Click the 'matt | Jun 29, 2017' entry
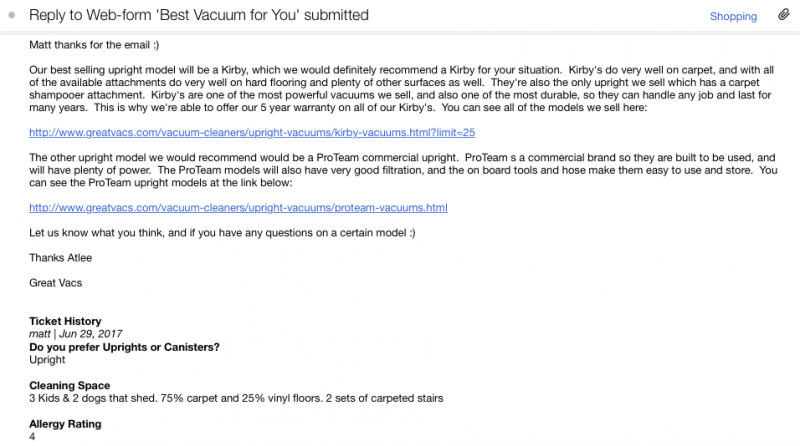This screenshot has width=800, height=446. (x=73, y=335)
